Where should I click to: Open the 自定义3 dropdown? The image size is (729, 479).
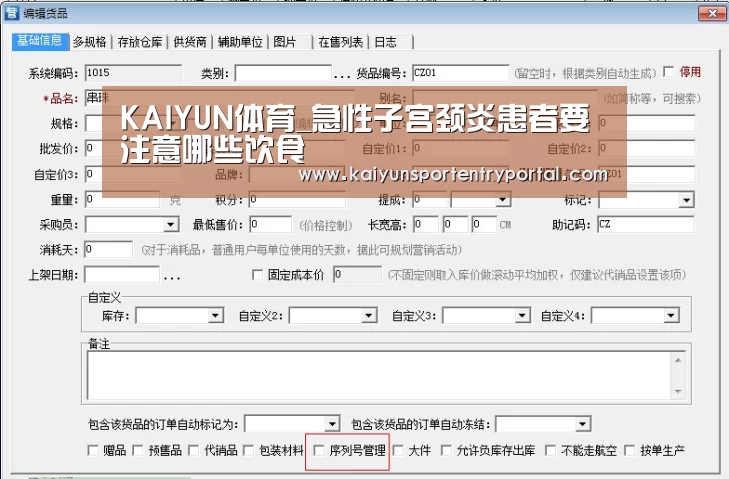click(x=522, y=316)
